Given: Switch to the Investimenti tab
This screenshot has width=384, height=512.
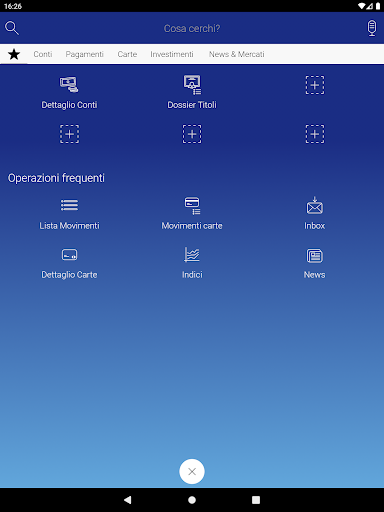Looking at the screenshot, I should coord(172,54).
